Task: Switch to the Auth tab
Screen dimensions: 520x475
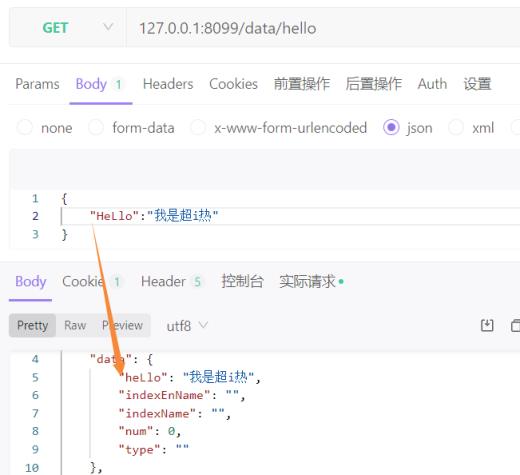Action: [432, 84]
